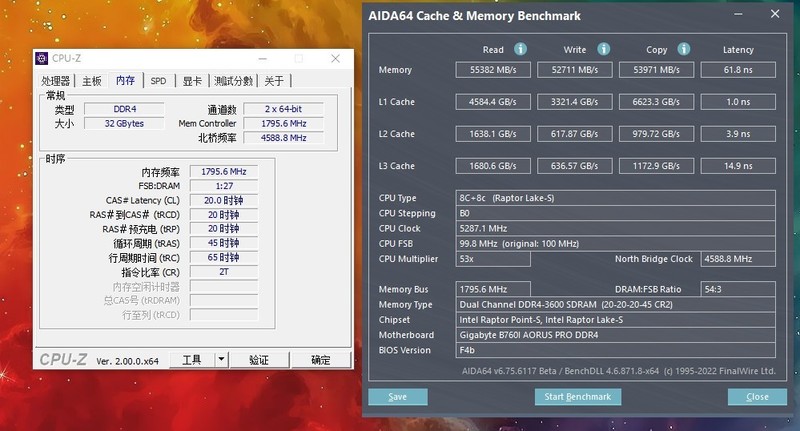Open the 显卡 tab in CPU-Z

tap(192, 81)
